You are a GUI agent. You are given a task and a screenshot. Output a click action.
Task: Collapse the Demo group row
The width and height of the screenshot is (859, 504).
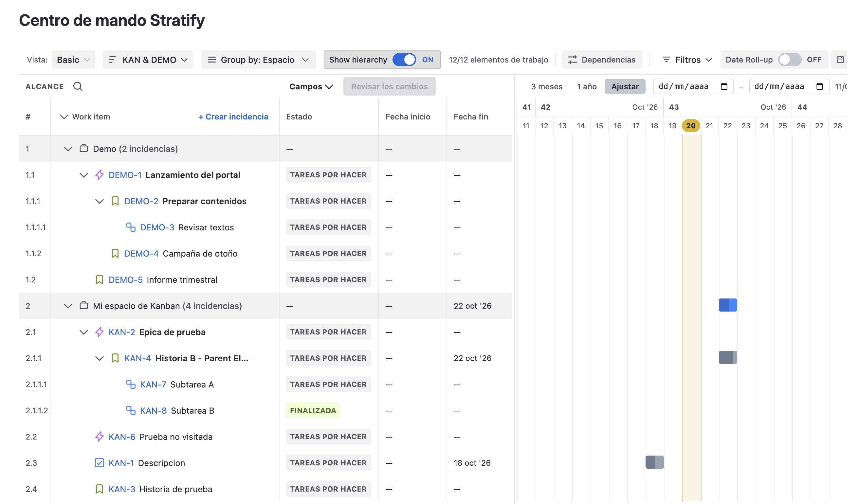68,149
